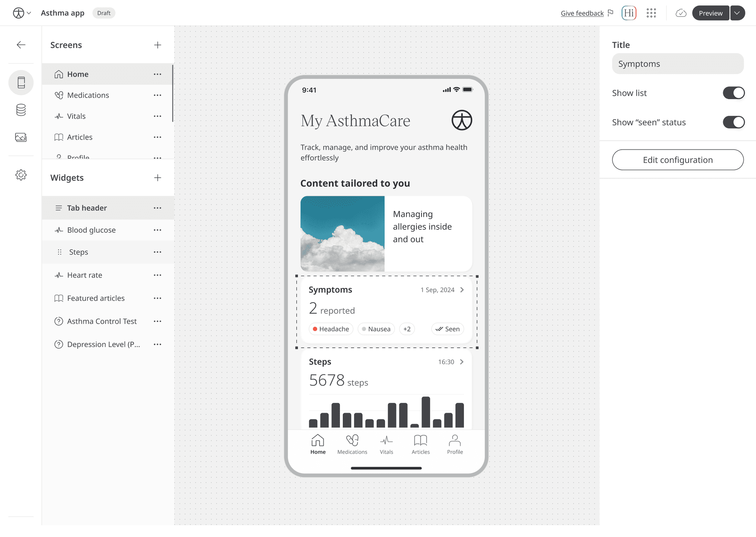The height and width of the screenshot is (537, 756).
Task: Expand the Preview dropdown arrow
Action: (x=737, y=13)
